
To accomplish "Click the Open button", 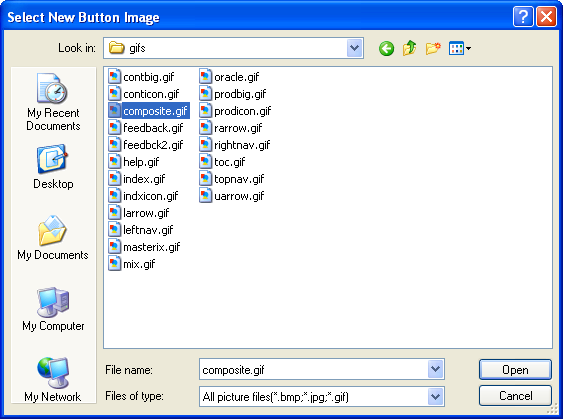I will 515,369.
